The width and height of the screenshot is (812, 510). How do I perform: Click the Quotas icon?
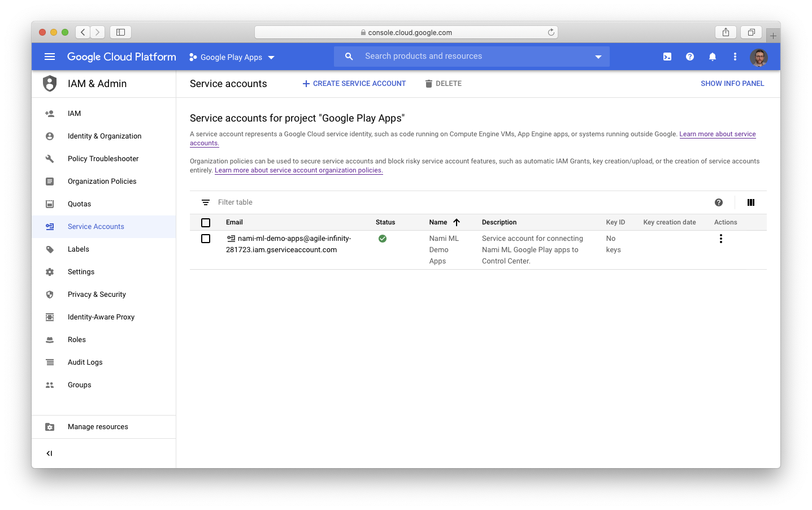pos(50,204)
